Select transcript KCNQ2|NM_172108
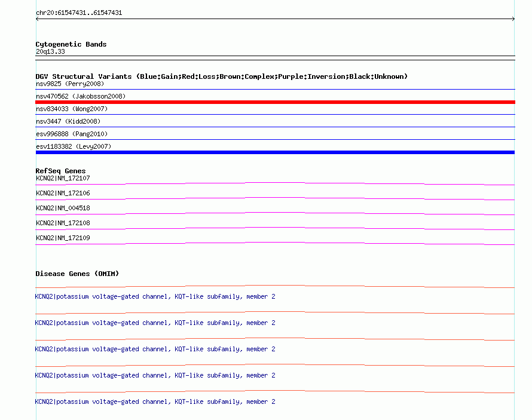This screenshot has width=532, height=420. (x=63, y=223)
